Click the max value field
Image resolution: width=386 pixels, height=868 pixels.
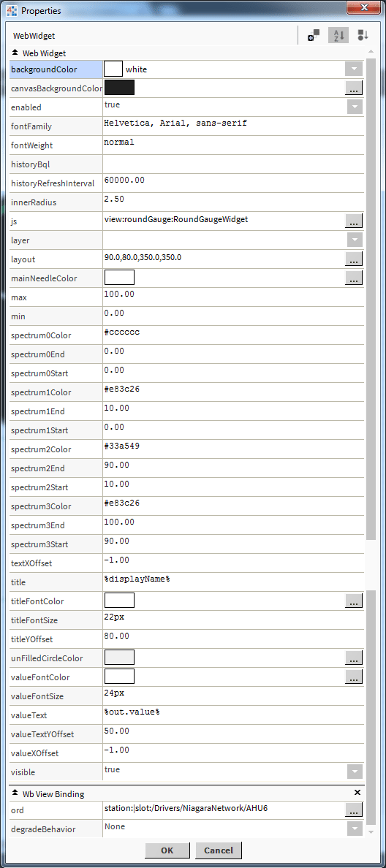(233, 297)
